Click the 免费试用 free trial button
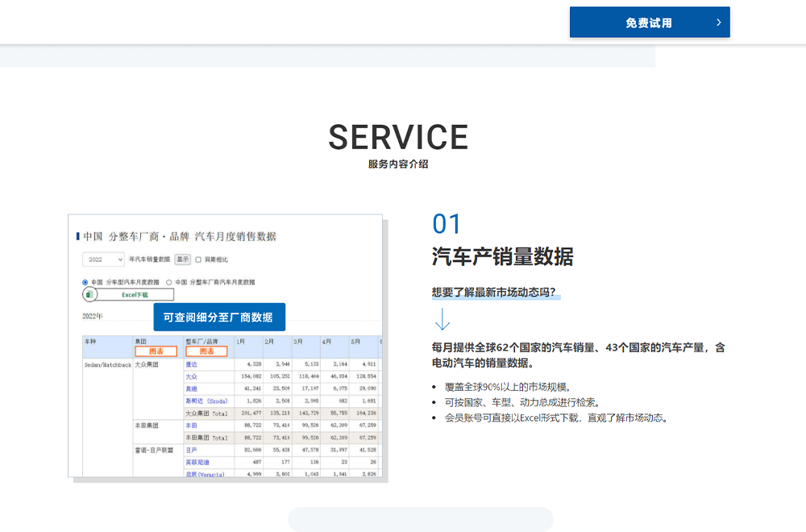806x532 pixels. tap(650, 22)
